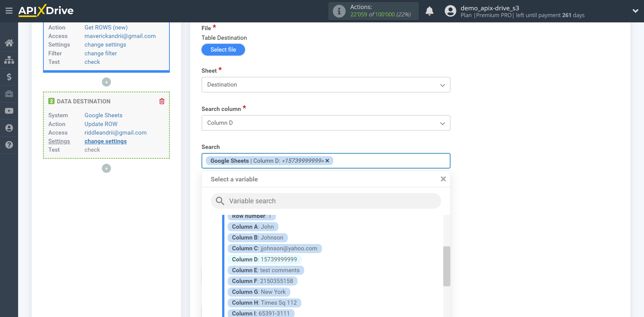Close the Select a variable panel

(443, 179)
